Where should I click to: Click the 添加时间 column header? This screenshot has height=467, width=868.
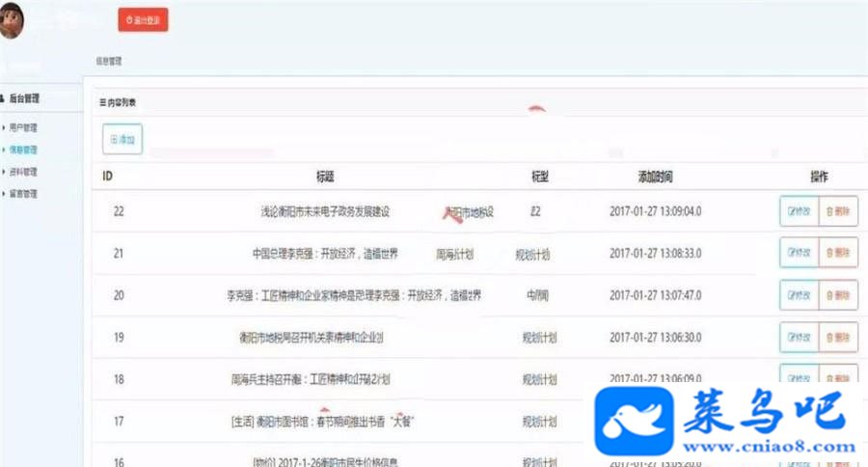pos(656,177)
